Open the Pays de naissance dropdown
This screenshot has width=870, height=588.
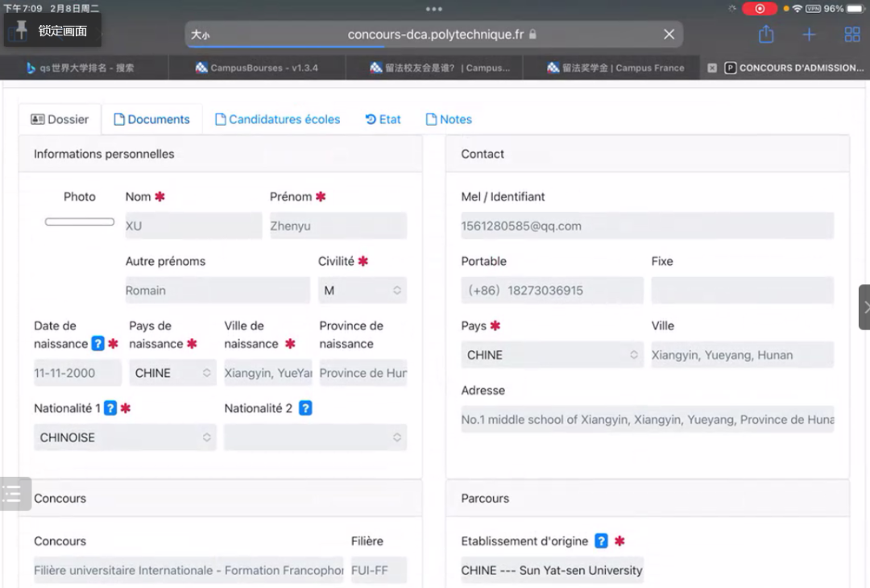(172, 373)
